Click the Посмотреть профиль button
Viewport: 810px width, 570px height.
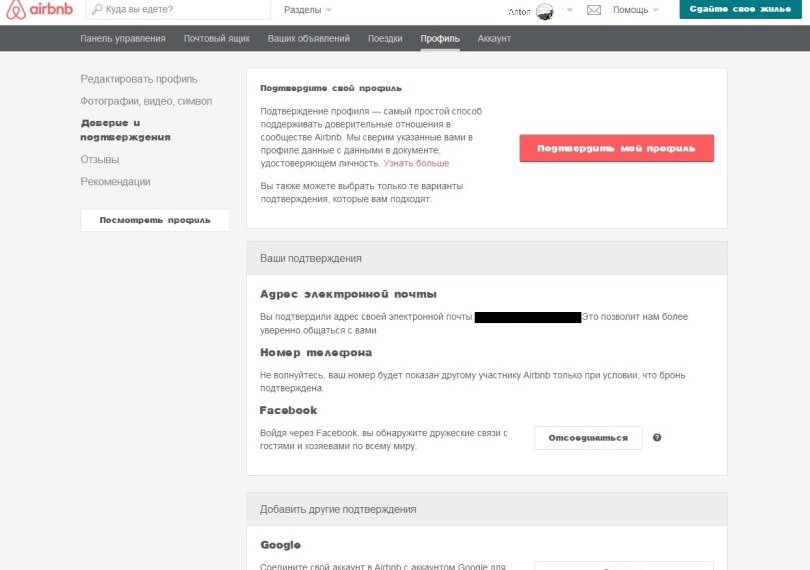click(155, 220)
